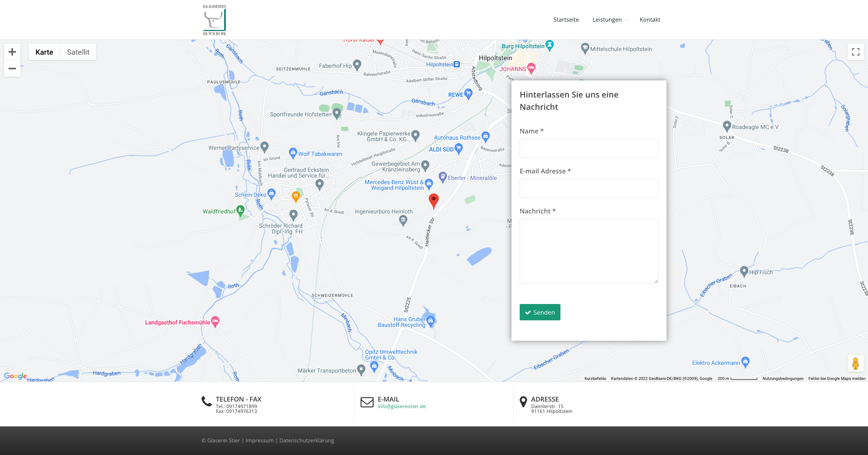The width and height of the screenshot is (868, 455).
Task: Focus the E-mail Adresse field
Action: [589, 189]
